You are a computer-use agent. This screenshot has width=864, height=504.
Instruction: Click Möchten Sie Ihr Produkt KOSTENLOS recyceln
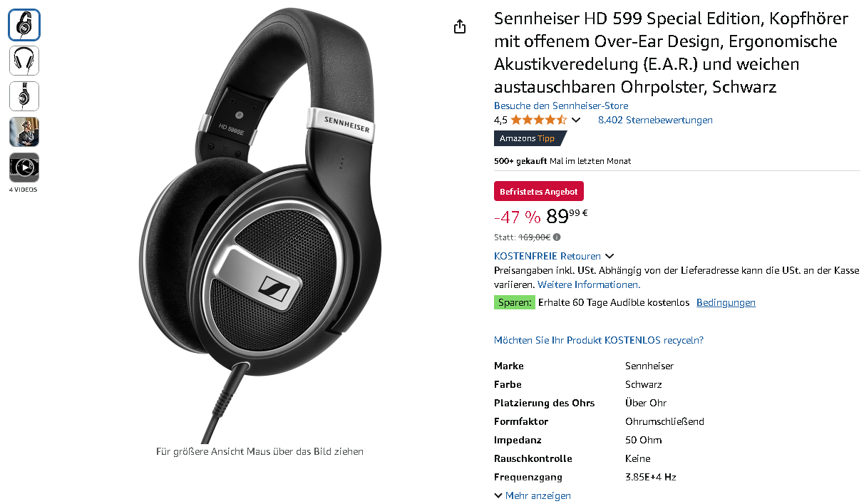599,340
